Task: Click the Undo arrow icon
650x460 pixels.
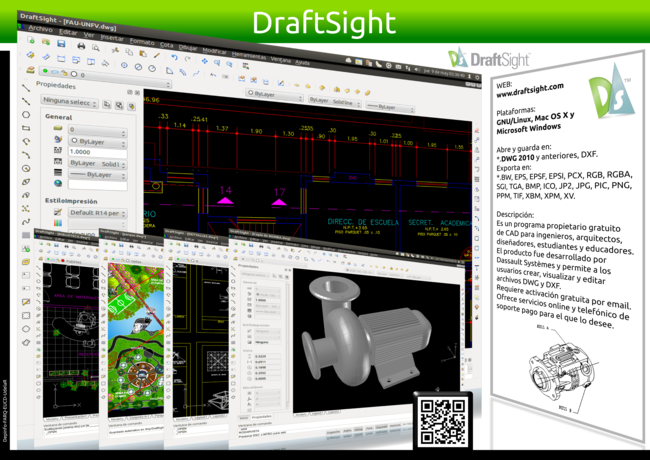Action: [x=175, y=57]
